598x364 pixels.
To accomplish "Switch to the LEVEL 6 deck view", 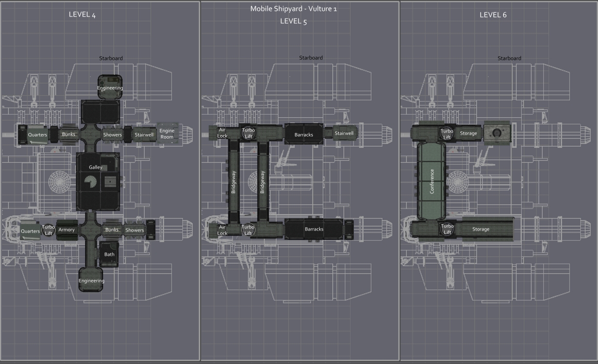I will [492, 15].
